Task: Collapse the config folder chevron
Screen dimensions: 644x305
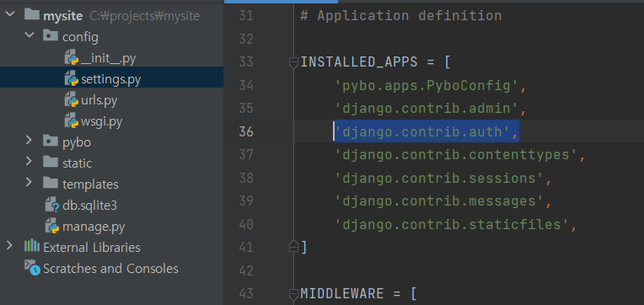Action: 30,35
